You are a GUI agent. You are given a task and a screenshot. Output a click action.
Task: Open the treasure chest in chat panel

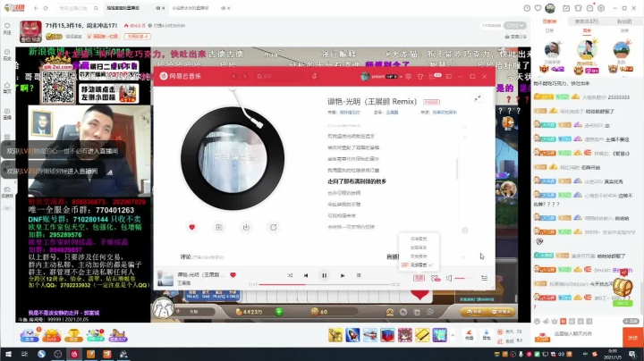point(623,289)
